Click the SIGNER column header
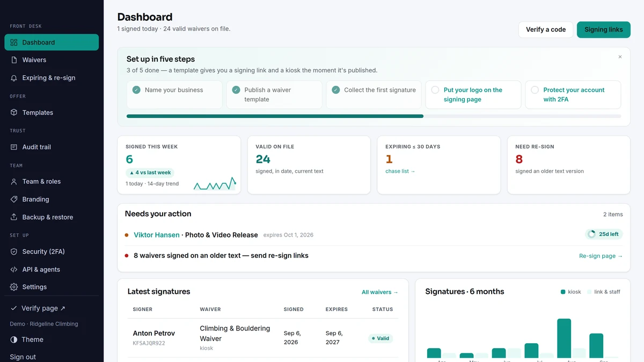 click(x=143, y=309)
